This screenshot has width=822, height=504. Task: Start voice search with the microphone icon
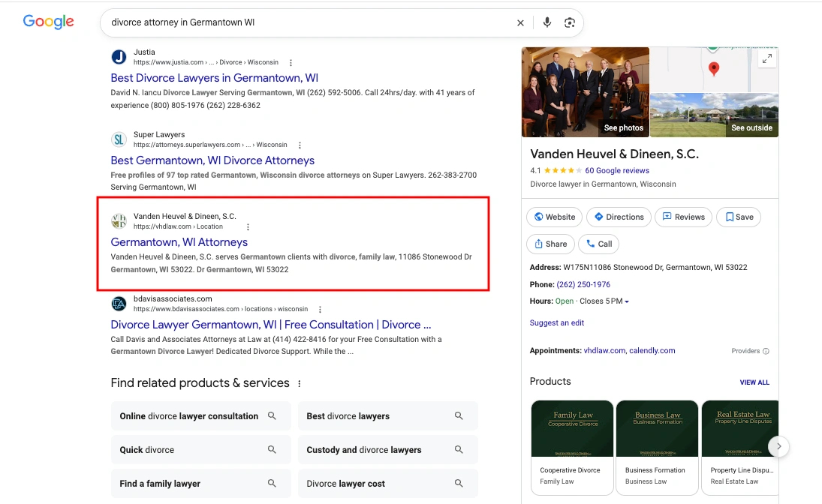546,22
